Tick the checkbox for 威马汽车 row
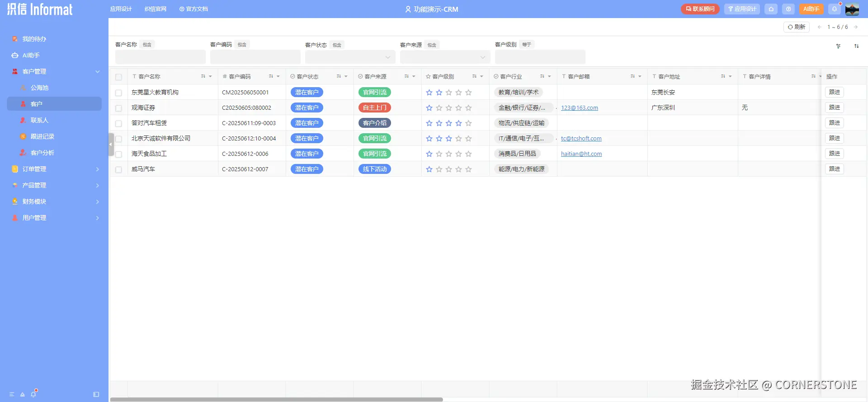This screenshot has height=402, width=868. pos(118,170)
